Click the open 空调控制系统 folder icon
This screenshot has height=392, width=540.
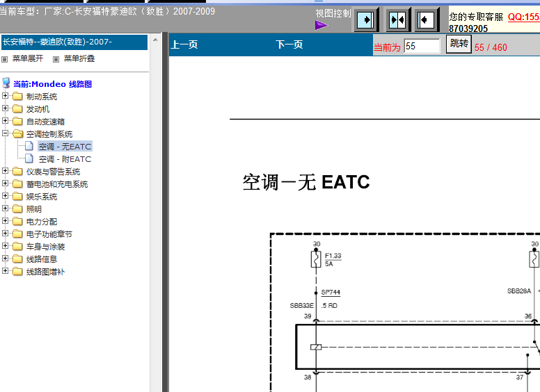coord(17,133)
